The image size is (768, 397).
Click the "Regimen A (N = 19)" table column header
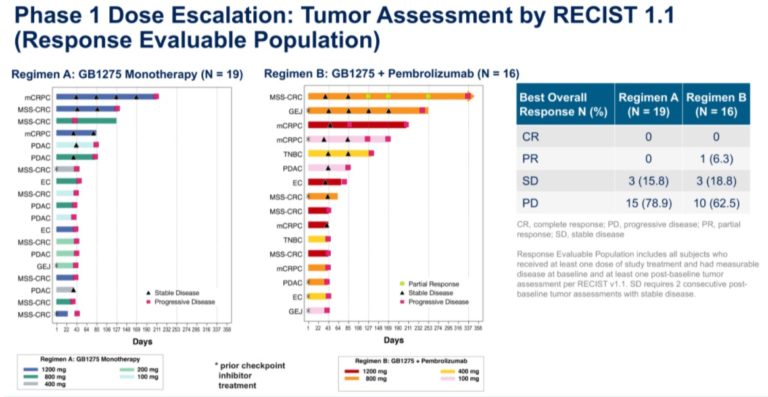648,104
